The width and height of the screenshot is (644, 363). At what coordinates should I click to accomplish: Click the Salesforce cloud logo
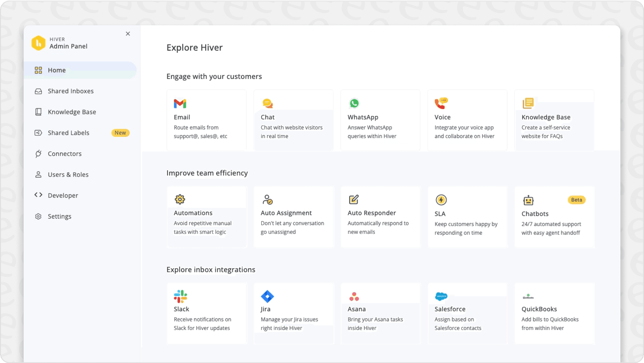[441, 296]
